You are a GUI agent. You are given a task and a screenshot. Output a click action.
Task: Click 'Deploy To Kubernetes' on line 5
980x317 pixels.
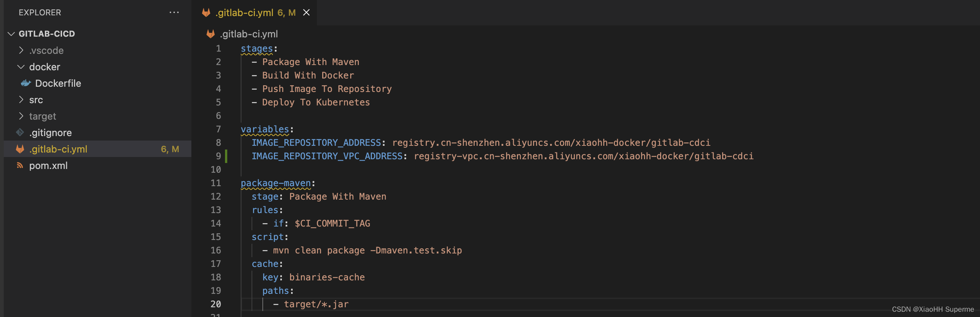click(x=316, y=102)
